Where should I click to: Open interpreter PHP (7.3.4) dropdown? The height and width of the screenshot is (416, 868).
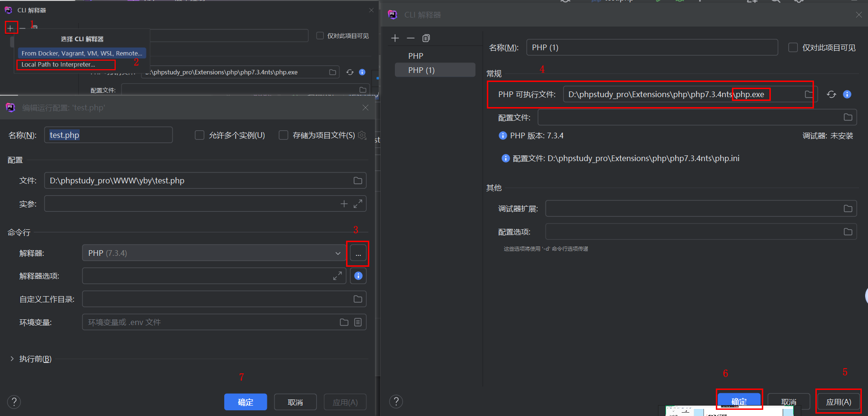214,253
